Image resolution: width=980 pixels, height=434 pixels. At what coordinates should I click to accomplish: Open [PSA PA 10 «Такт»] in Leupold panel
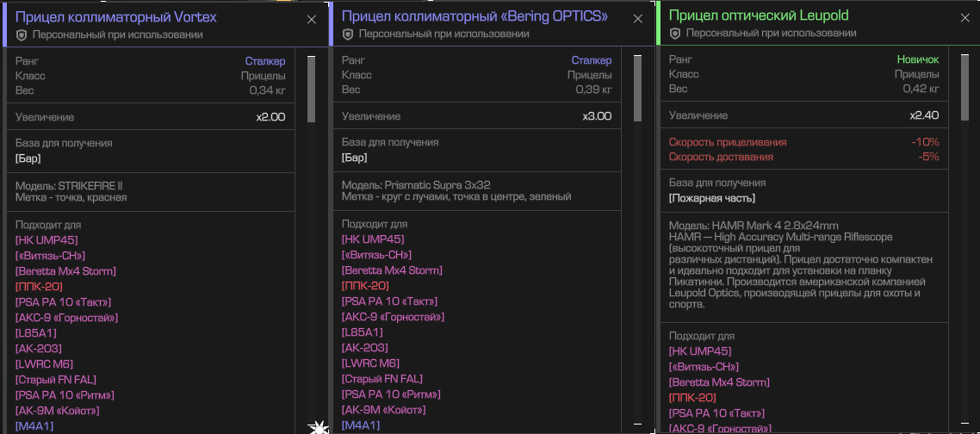716,413
